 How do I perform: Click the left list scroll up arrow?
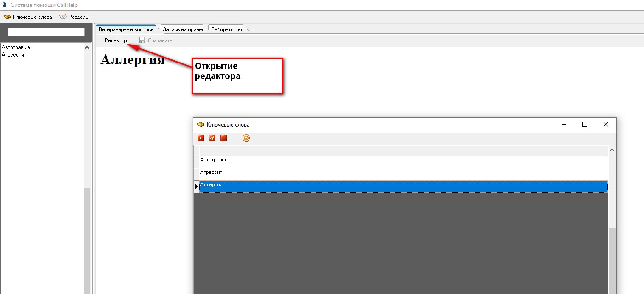(87, 47)
